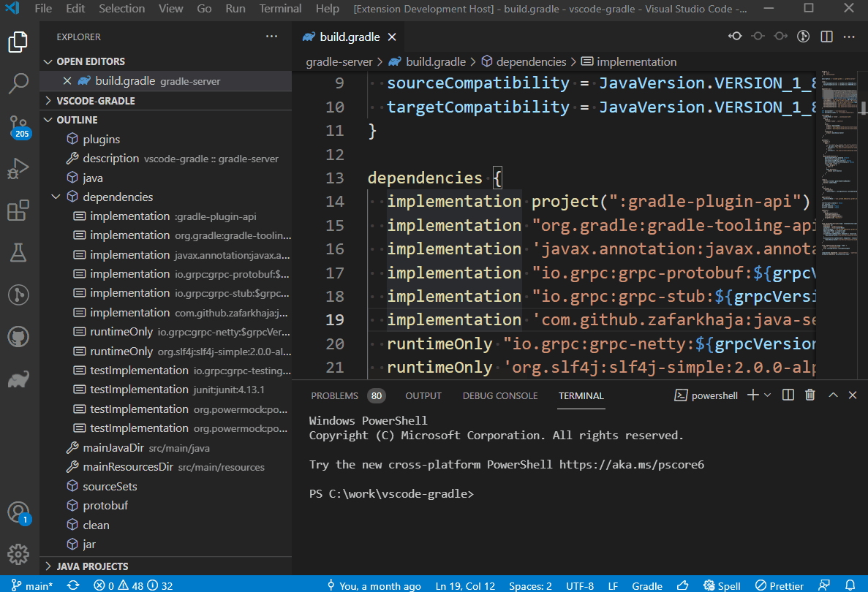Switch to the Debug Console tab
This screenshot has width=868, height=592.
pos(500,395)
